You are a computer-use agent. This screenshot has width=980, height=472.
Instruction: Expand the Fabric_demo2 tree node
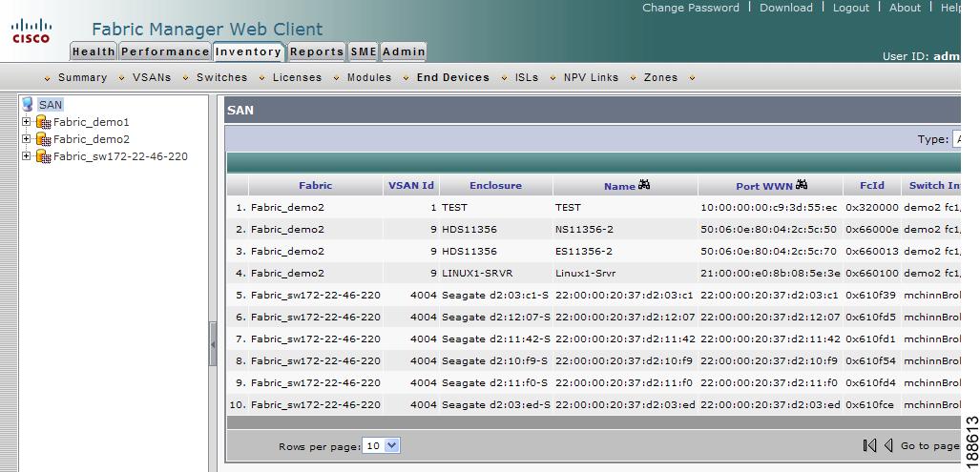pyautogui.click(x=27, y=138)
